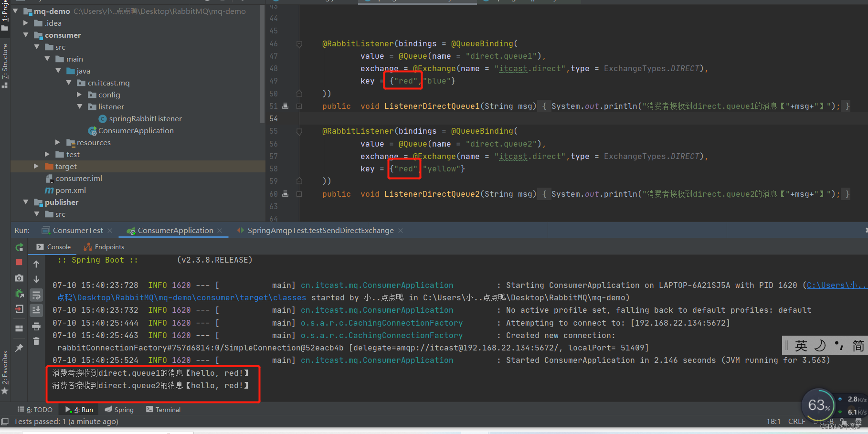Toggle soft-wrap in console output
Screen dimensions: 868x434
pos(36,295)
